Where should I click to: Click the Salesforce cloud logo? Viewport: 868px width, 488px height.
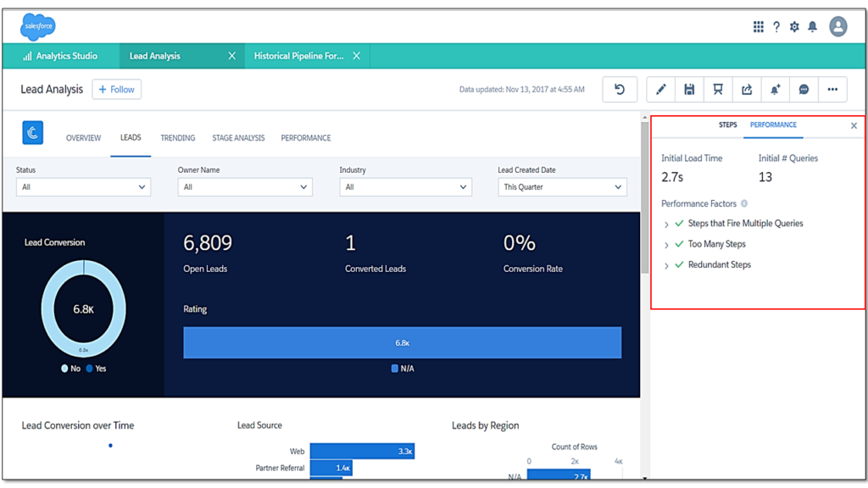(x=37, y=26)
